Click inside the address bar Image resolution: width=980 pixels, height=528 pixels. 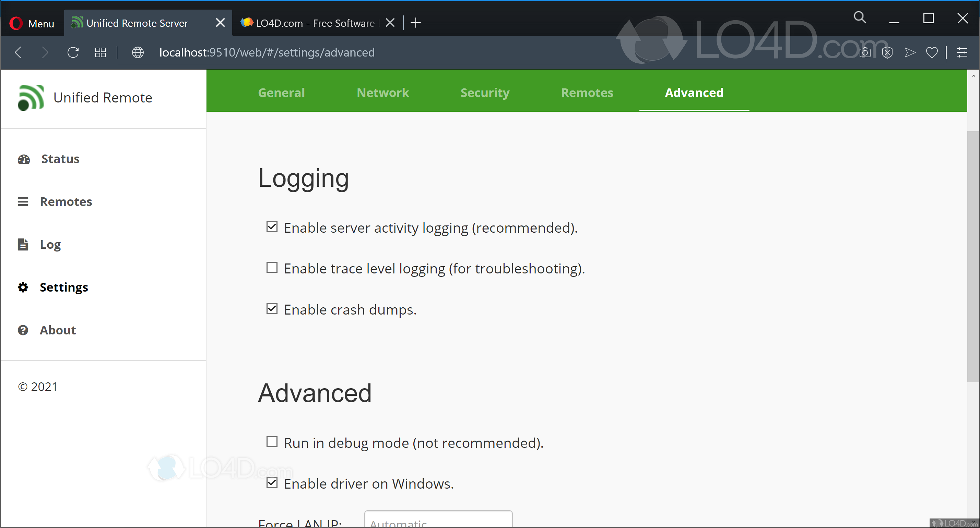tap(266, 52)
